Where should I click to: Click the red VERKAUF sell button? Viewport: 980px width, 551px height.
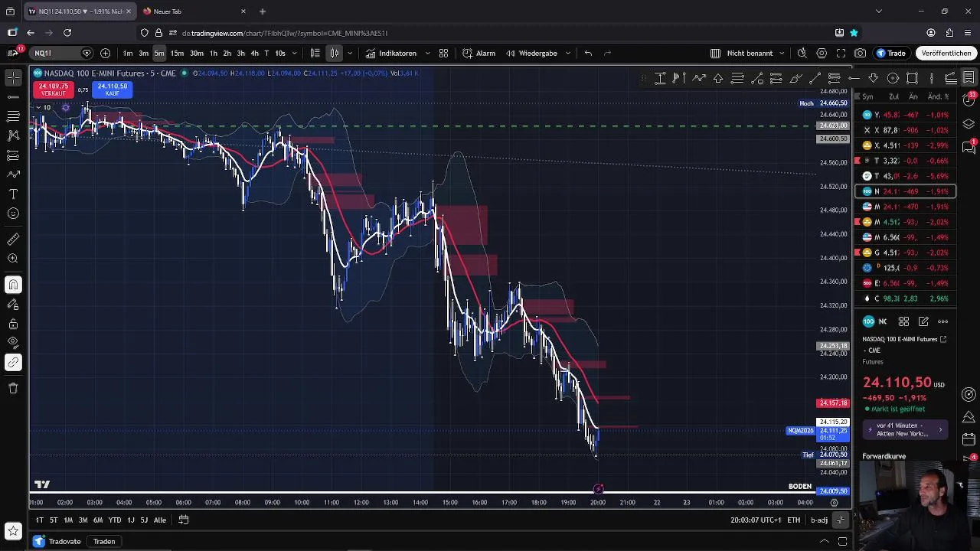pyautogui.click(x=53, y=90)
